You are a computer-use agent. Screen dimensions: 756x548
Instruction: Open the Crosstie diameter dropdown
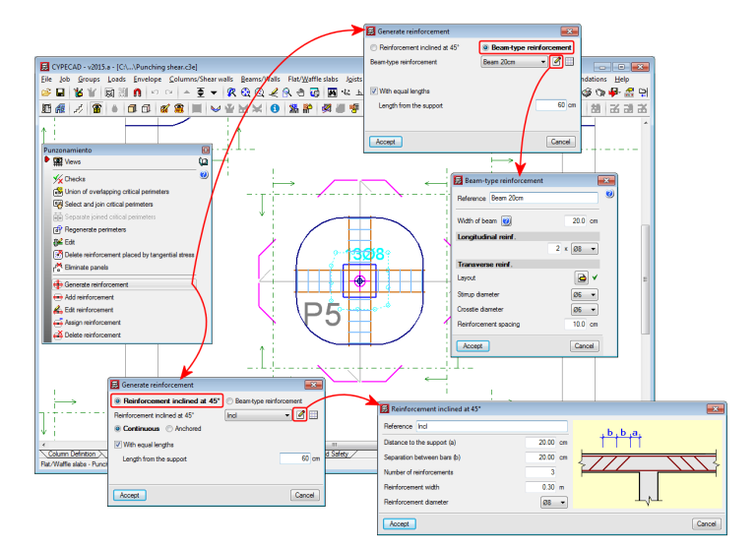pyautogui.click(x=585, y=310)
